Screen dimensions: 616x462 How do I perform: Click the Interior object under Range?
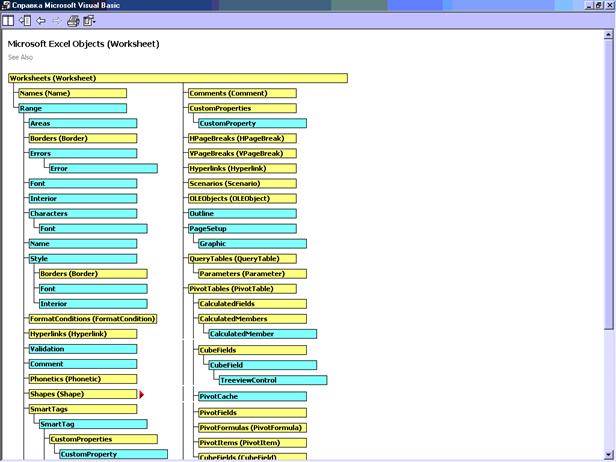83,198
